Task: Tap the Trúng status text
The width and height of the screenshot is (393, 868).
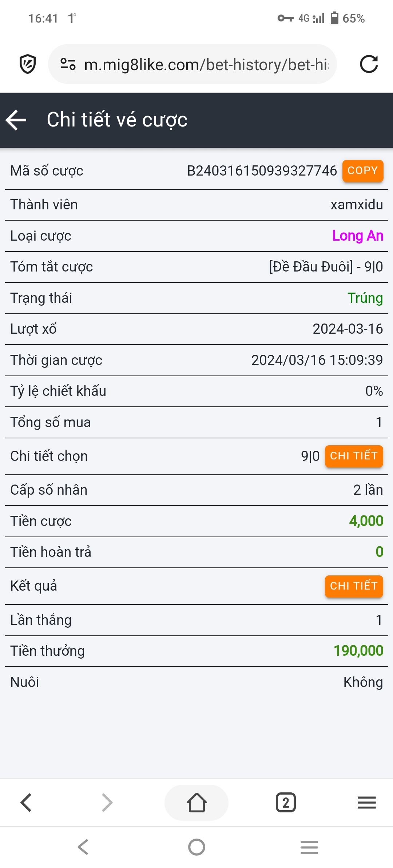Action: click(365, 298)
